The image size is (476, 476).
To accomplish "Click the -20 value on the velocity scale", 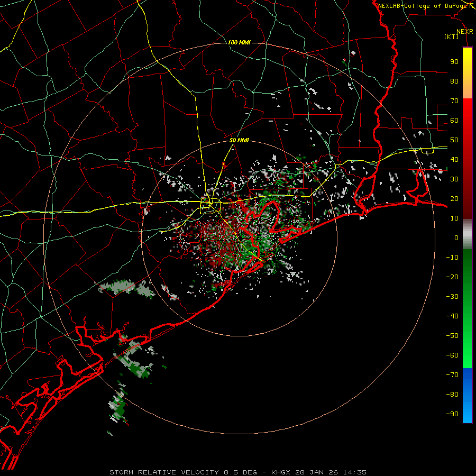I will pos(452,277).
